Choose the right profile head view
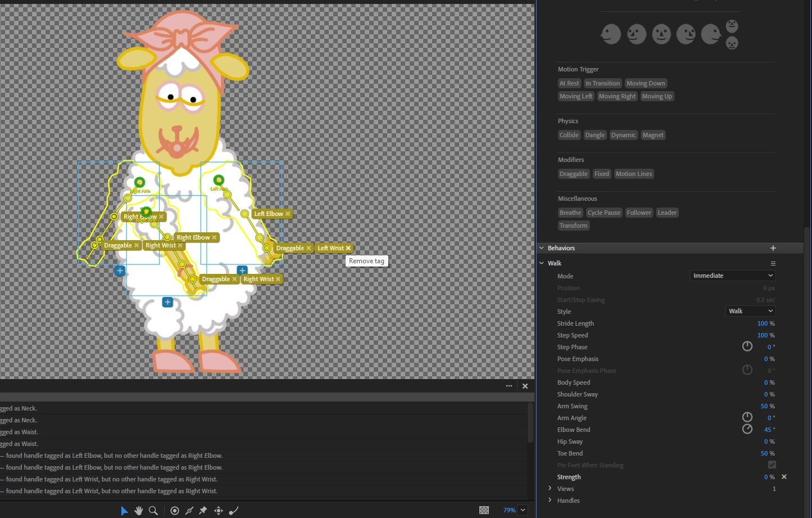 (711, 34)
